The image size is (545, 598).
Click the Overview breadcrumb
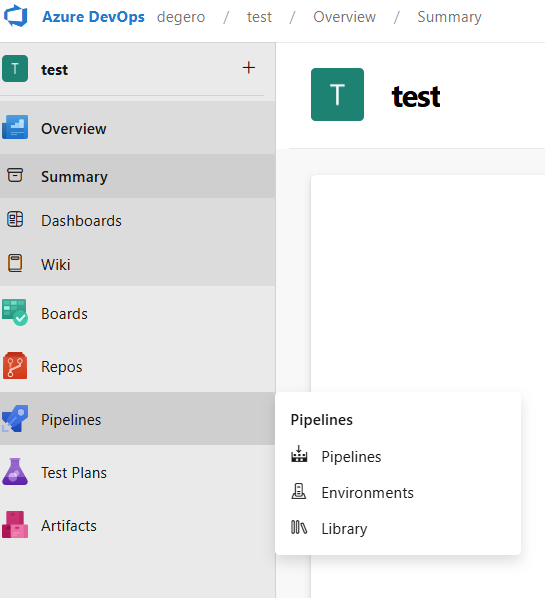click(344, 17)
